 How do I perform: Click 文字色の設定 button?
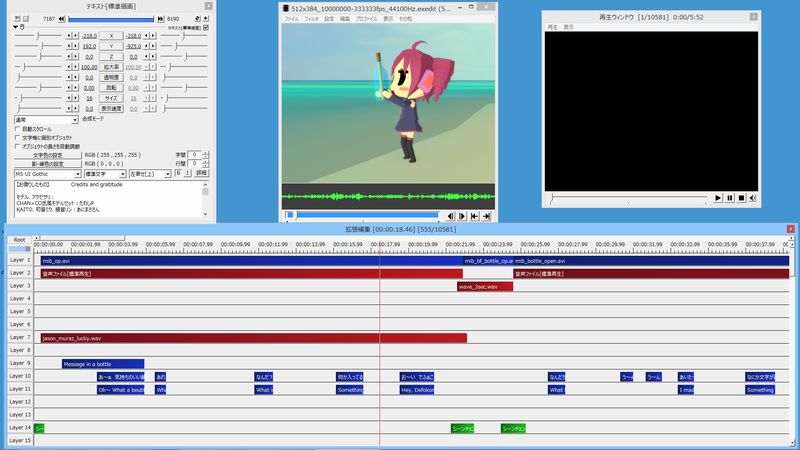click(47, 155)
